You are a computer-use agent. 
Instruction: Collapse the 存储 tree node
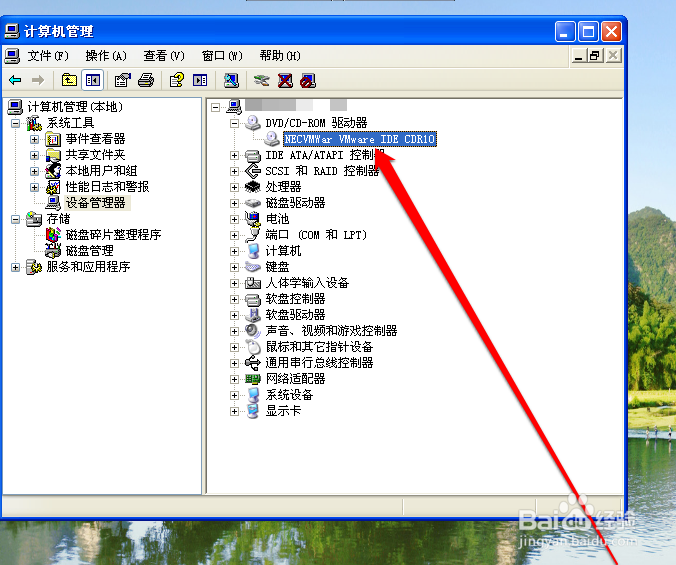16,219
